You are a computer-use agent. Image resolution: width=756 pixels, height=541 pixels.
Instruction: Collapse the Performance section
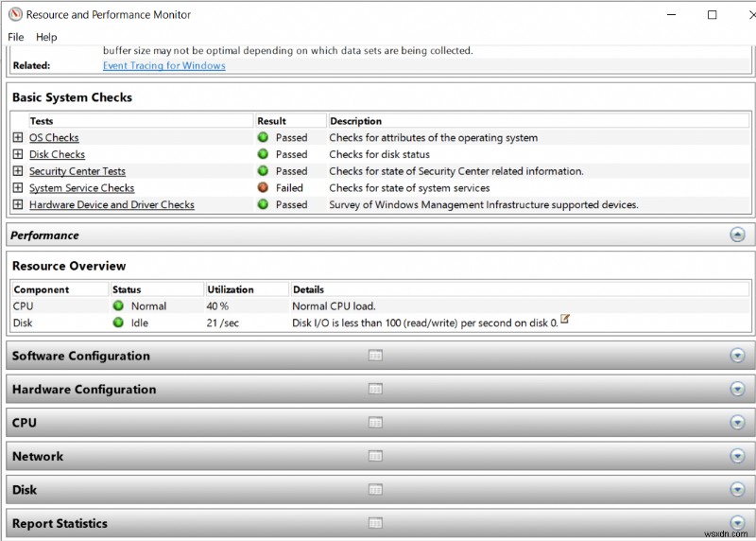click(737, 236)
